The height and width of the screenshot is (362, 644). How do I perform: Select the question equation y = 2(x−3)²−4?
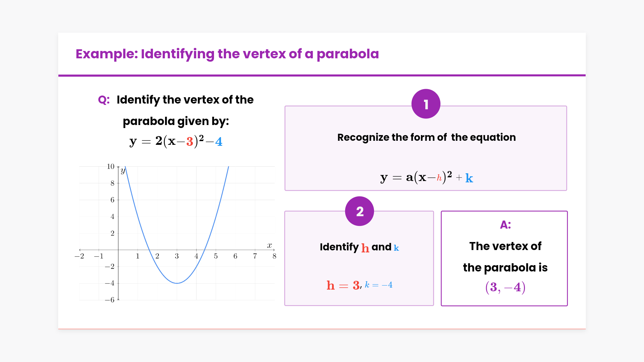coord(176,141)
